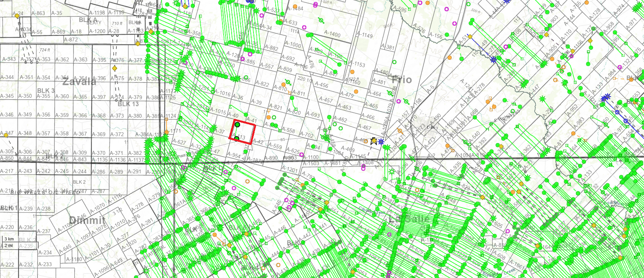
Task: Click the black-outlined yellow diamond west of Dilley
Action: (x=374, y=141)
